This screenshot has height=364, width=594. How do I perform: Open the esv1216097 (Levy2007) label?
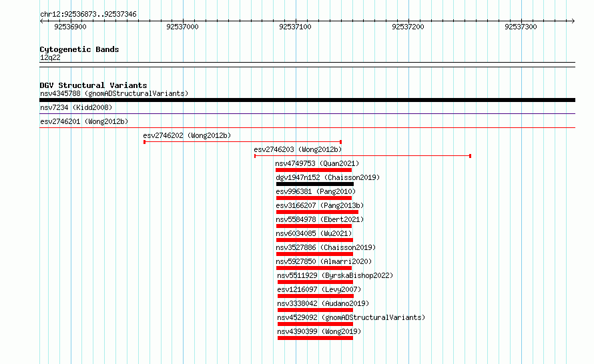click(319, 289)
